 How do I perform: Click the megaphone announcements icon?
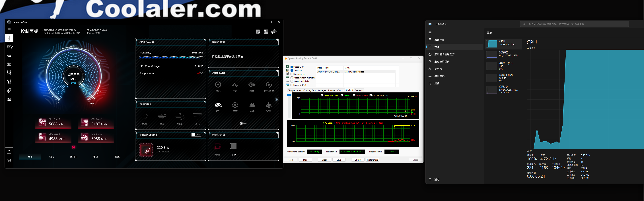[x=274, y=32]
